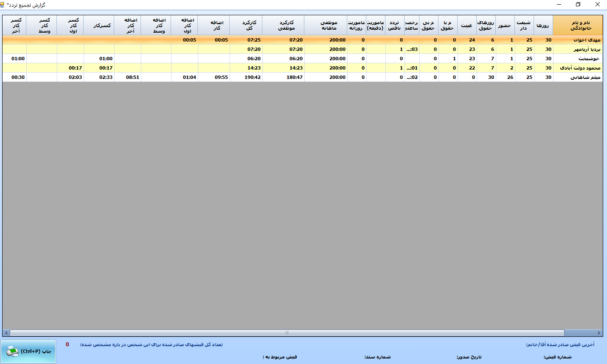Image resolution: width=607 pixels, height=364 pixels.
Task: Minimize the گزارش تجمیع تردد window
Action: click(559, 5)
